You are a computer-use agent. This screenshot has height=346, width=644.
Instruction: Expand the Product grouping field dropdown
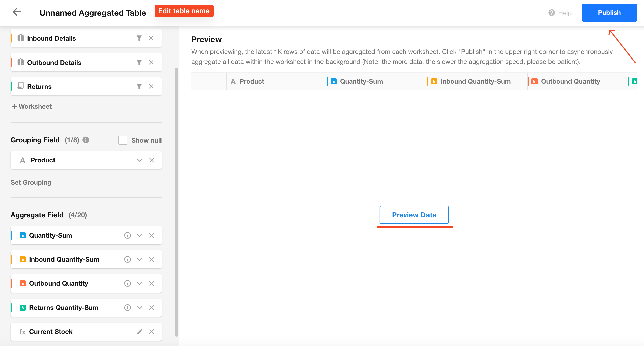point(140,160)
